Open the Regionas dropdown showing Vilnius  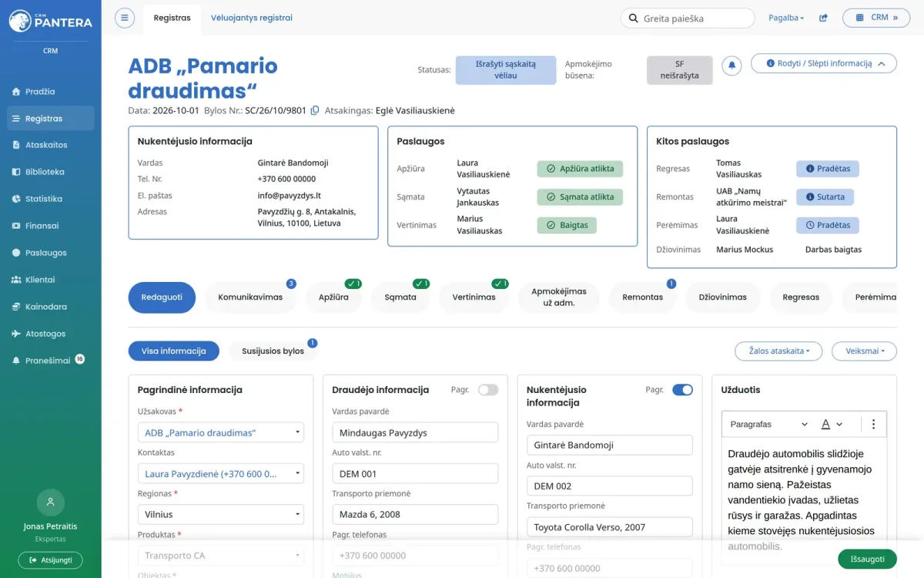point(221,514)
